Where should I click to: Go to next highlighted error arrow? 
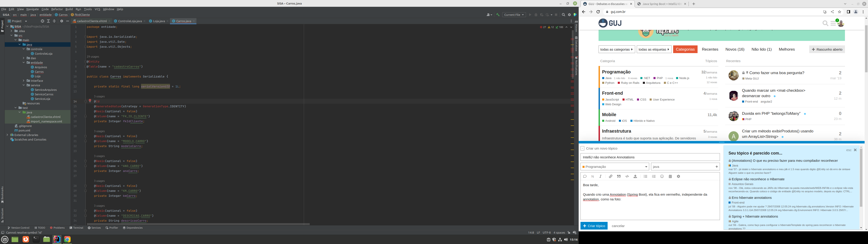(571, 27)
